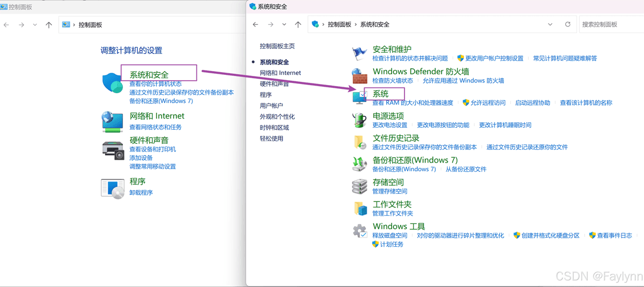Expand the address bar history dropdown
Screen dimensions: 644x287
click(x=550, y=25)
